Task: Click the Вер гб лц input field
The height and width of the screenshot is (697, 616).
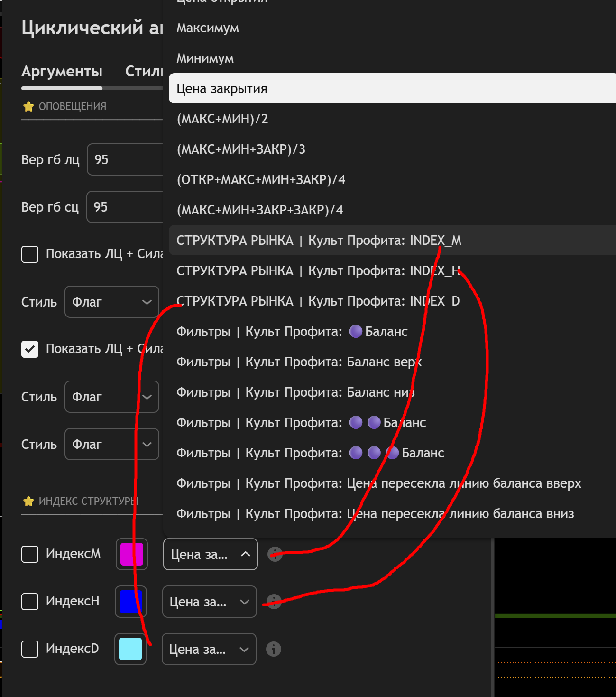Action: pos(126,159)
